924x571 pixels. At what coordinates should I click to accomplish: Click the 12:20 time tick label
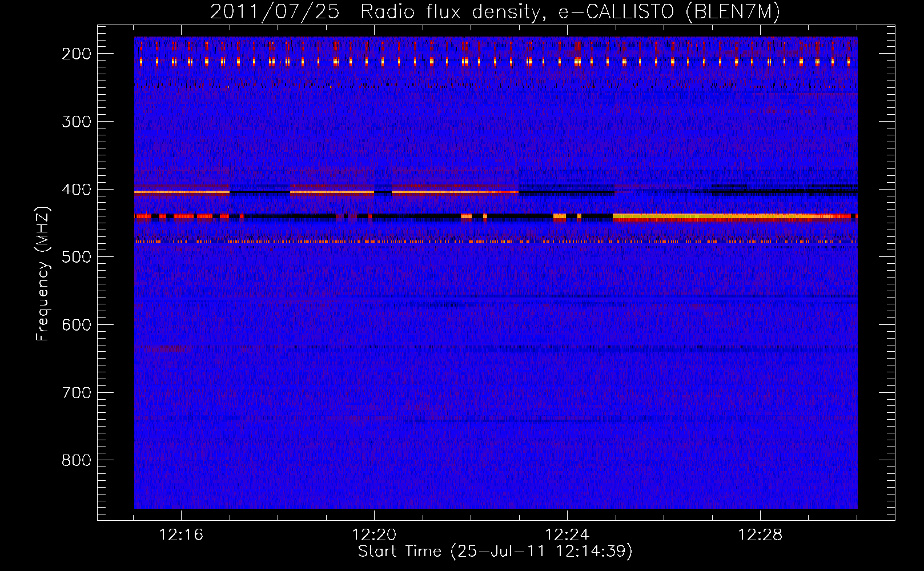374,535
